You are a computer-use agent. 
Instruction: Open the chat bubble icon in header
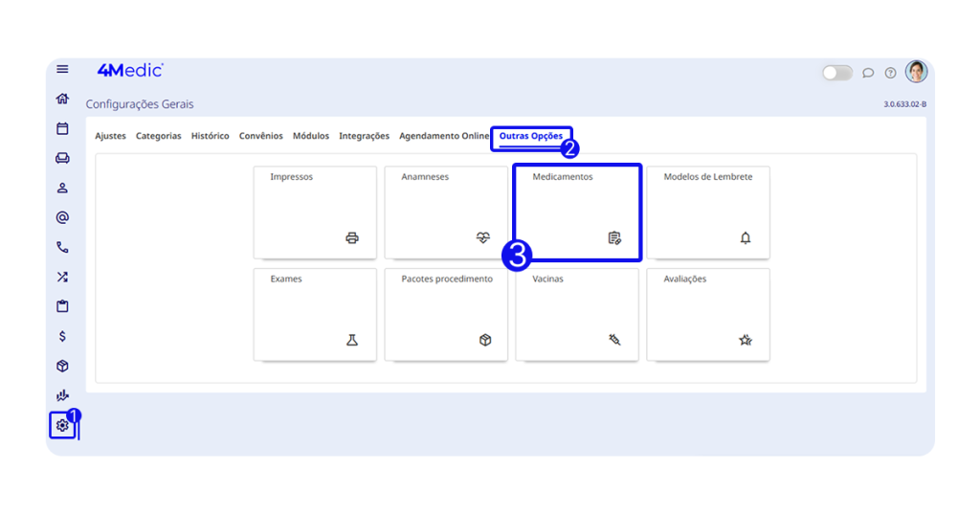(868, 73)
